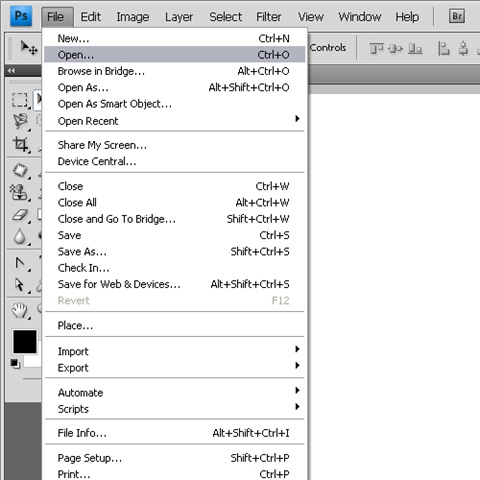Image resolution: width=480 pixels, height=480 pixels.
Task: Open the Help menu
Action: click(x=407, y=17)
